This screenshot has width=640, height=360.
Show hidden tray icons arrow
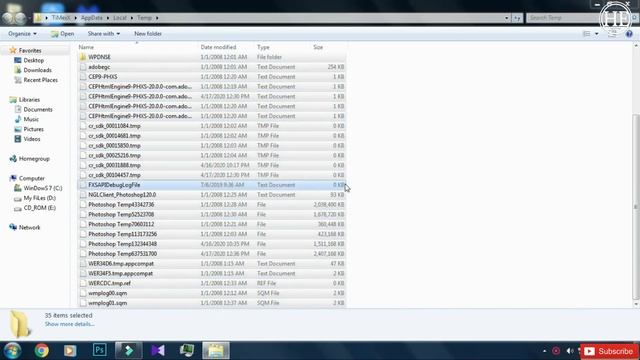[544, 351]
